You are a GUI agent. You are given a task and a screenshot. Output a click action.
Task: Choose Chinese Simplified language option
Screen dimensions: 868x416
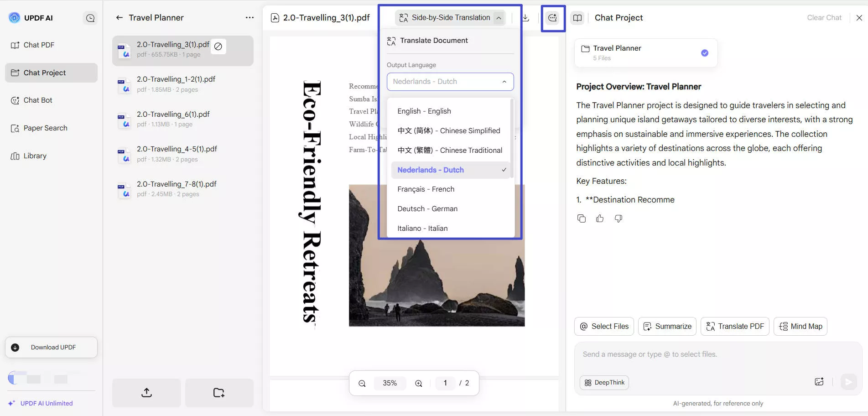(450, 131)
